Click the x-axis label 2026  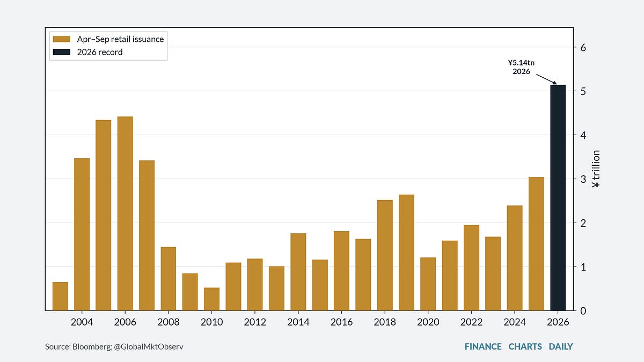click(558, 322)
